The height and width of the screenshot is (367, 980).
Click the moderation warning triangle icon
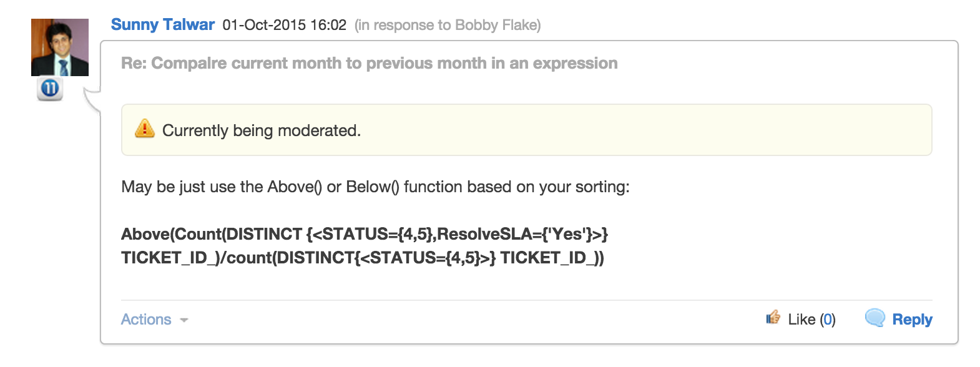pos(145,129)
